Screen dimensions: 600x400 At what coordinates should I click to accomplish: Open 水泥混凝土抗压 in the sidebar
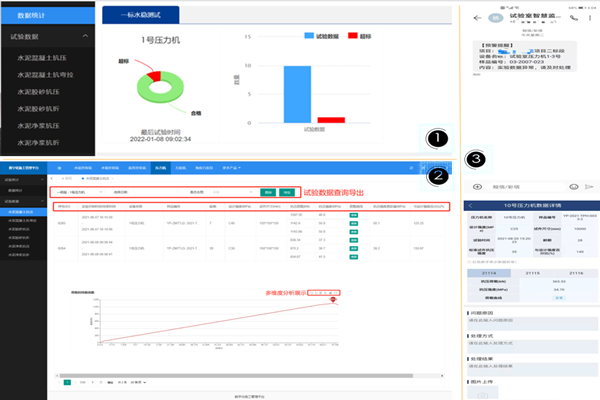pos(42,58)
